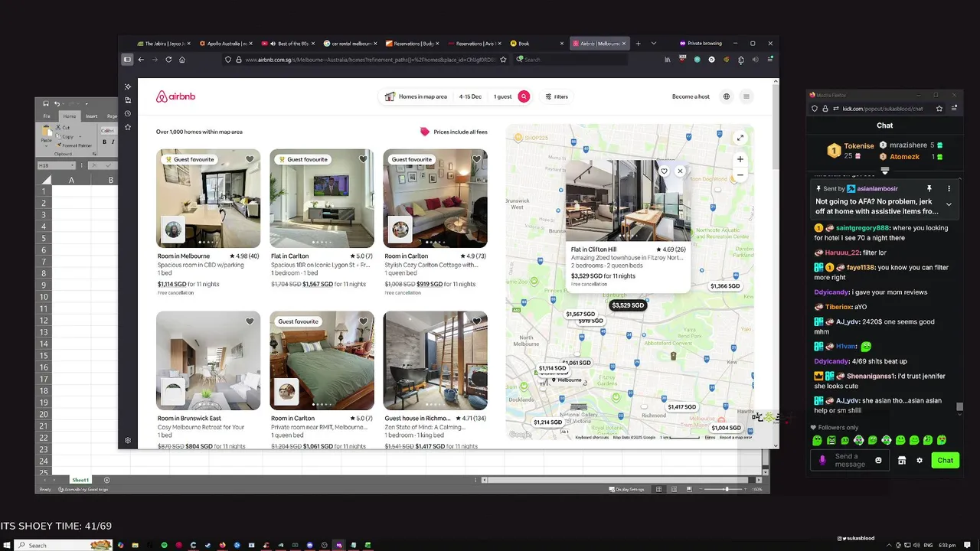980x551 pixels.
Task: Click Cut in Excel clipboard group
Action: coord(64,128)
